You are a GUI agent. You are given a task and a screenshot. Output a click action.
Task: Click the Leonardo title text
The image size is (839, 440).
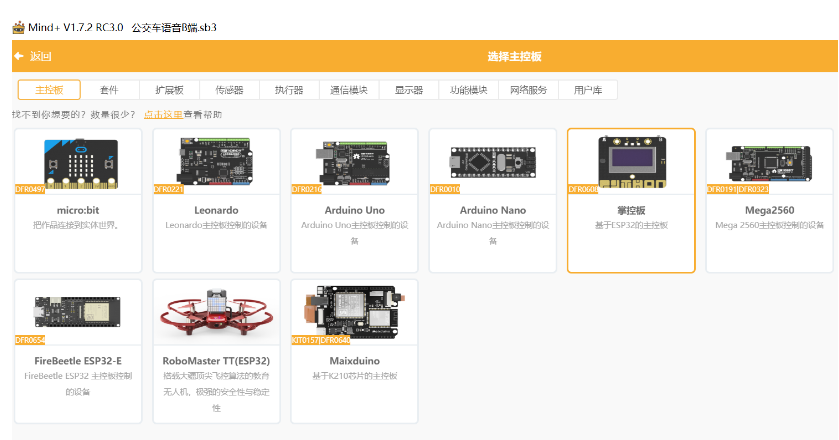pyautogui.click(x=216, y=210)
